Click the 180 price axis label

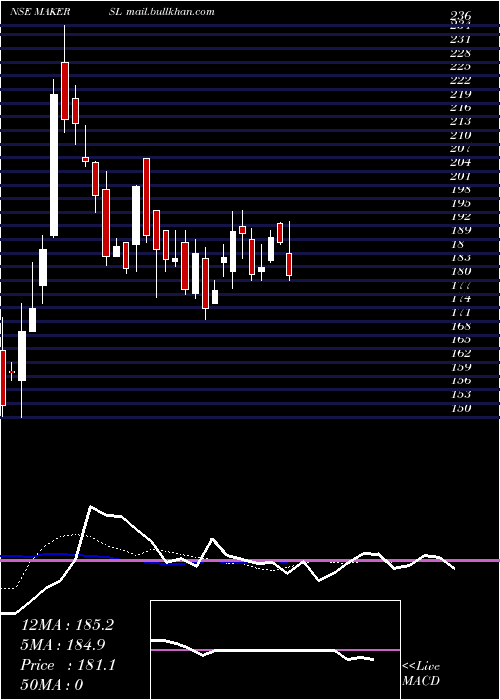pyautogui.click(x=461, y=271)
